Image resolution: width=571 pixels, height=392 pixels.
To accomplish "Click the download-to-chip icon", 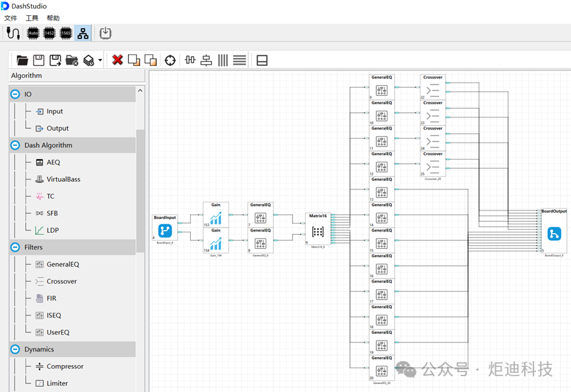I will [106, 32].
